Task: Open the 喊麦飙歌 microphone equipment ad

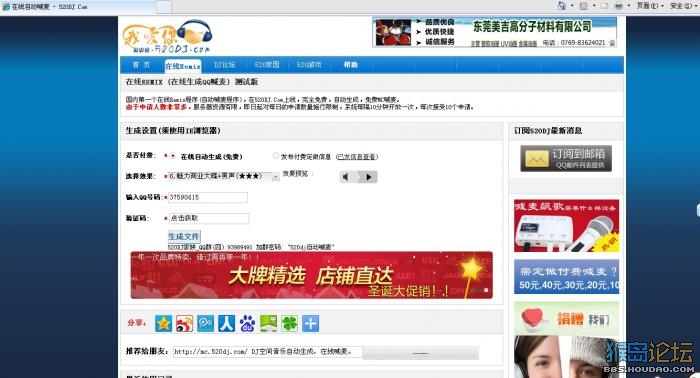Action: [x=566, y=226]
